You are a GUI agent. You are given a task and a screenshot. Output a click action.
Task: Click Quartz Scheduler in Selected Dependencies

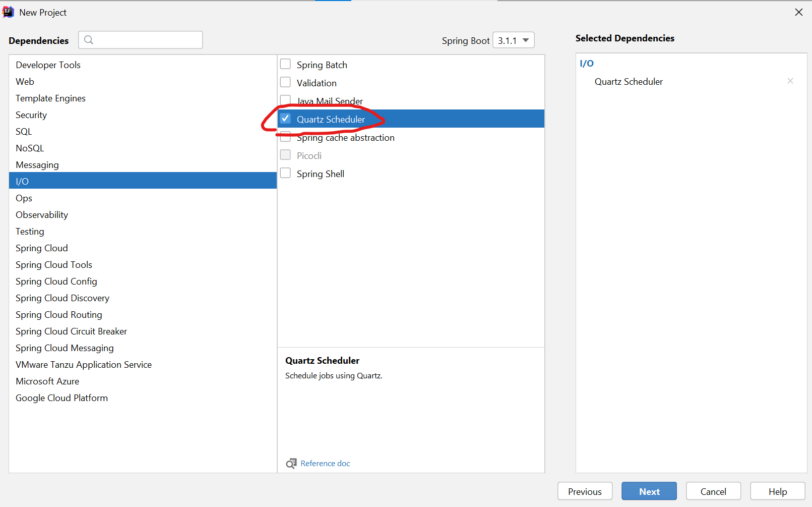pyautogui.click(x=629, y=82)
